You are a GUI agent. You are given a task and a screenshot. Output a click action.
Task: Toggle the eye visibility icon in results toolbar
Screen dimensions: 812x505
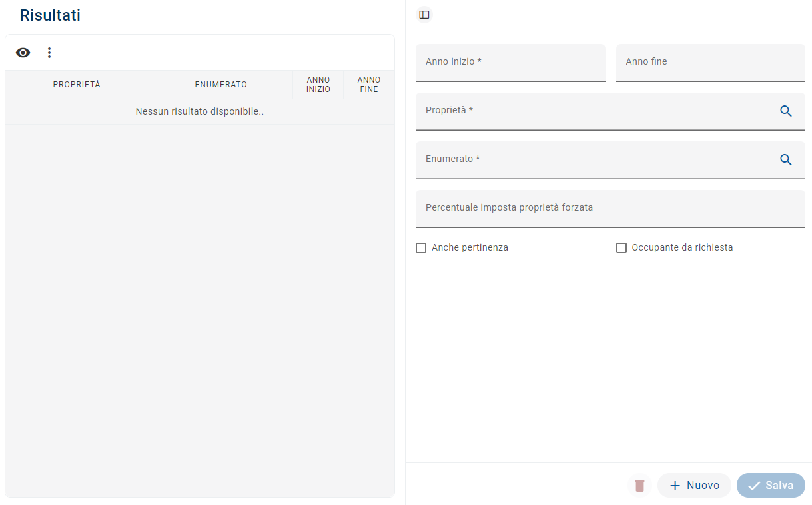tap(23, 53)
